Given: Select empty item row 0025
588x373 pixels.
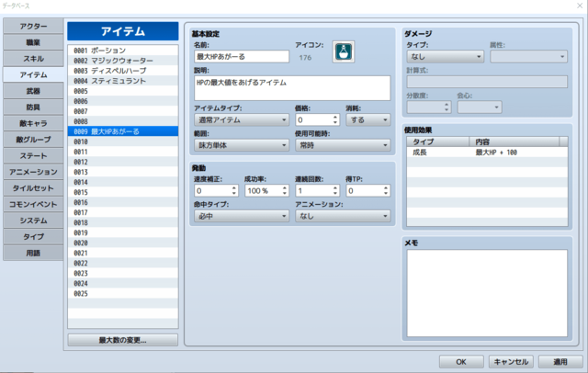Looking at the screenshot, I should [123, 293].
